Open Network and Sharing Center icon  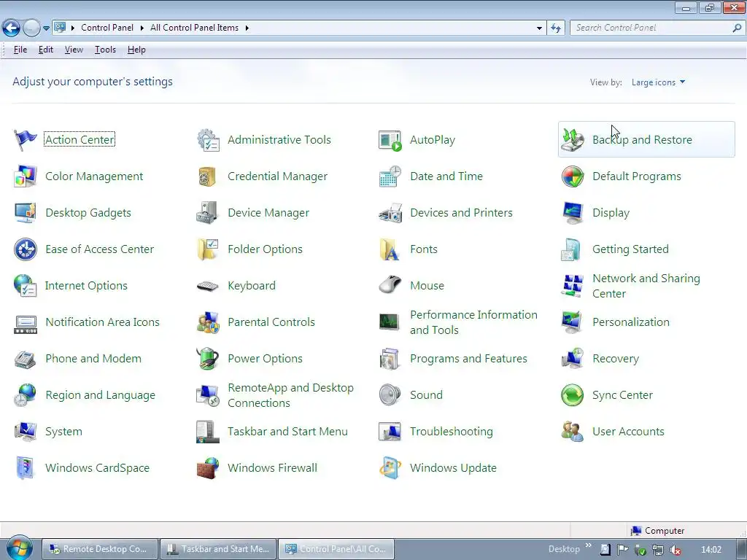tap(573, 286)
